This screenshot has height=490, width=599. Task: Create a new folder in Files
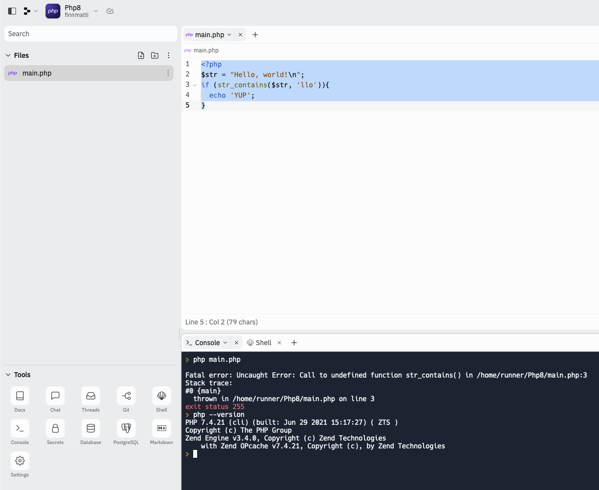pyautogui.click(x=155, y=55)
